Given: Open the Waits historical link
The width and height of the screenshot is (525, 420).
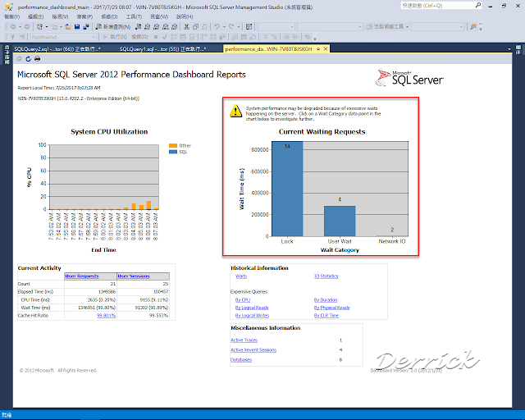Looking at the screenshot, I should [x=241, y=276].
